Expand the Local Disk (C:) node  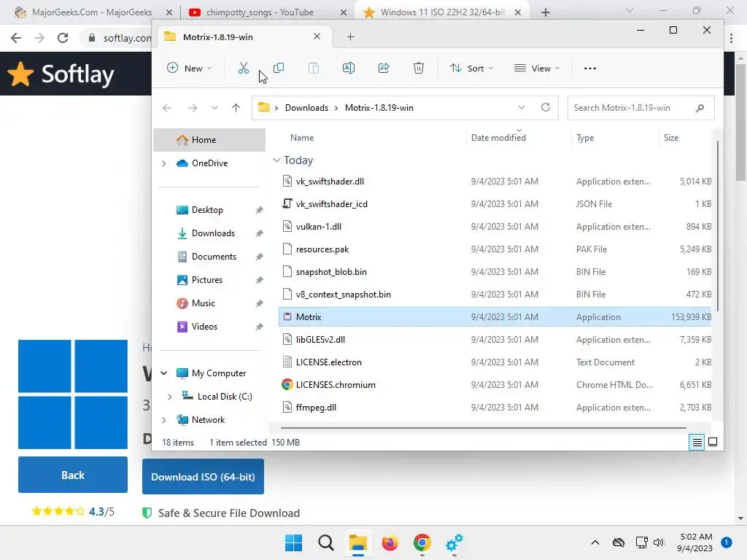169,397
